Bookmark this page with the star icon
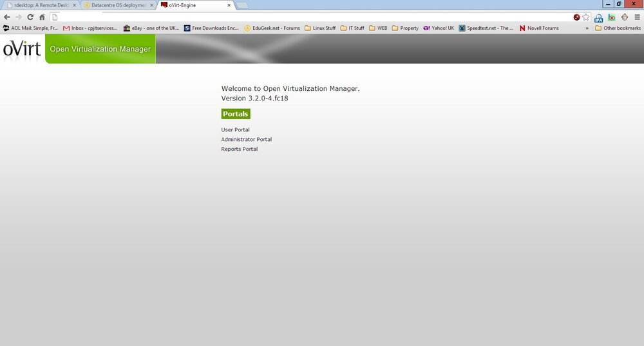The image size is (644, 346). 586,17
